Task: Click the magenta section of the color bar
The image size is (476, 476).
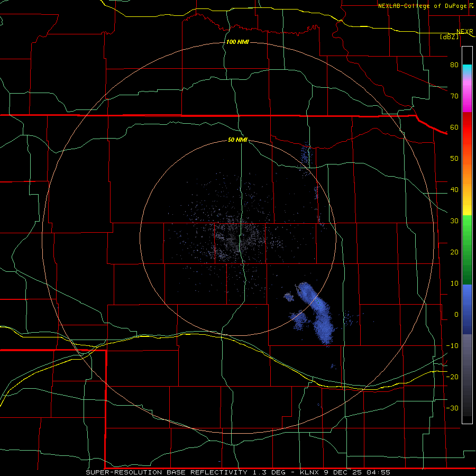Action: pyautogui.click(x=467, y=96)
